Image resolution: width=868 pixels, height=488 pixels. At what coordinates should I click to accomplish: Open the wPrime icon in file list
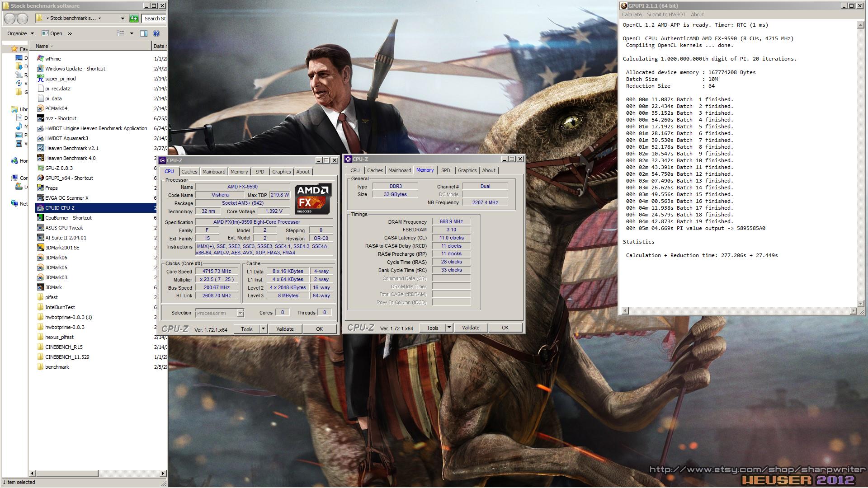41,59
